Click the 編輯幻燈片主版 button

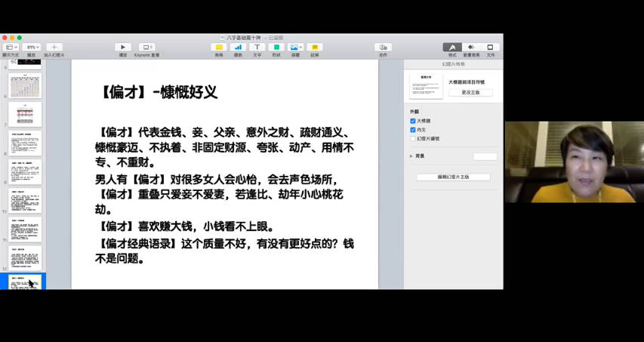453,177
